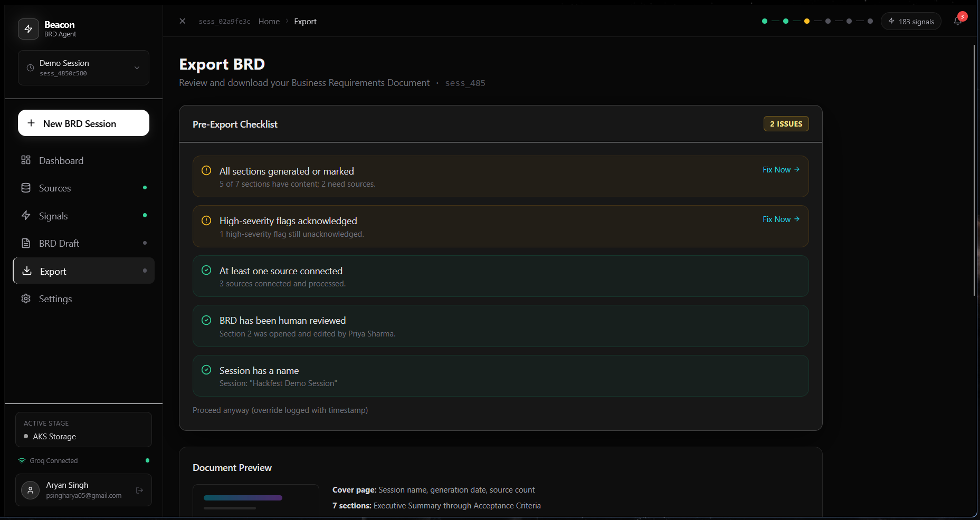The height and width of the screenshot is (520, 980).
Task: Expand the AKS Storage active stage panel
Action: [83, 430]
